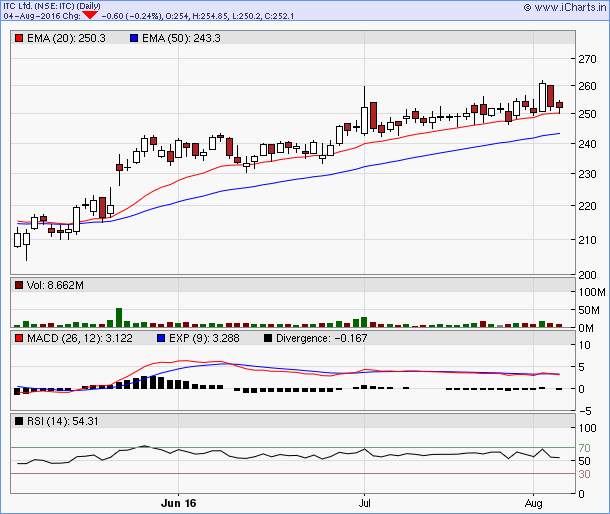Click the 240 price axis label
Image resolution: width=610 pixels, height=514 pixels.
click(587, 144)
